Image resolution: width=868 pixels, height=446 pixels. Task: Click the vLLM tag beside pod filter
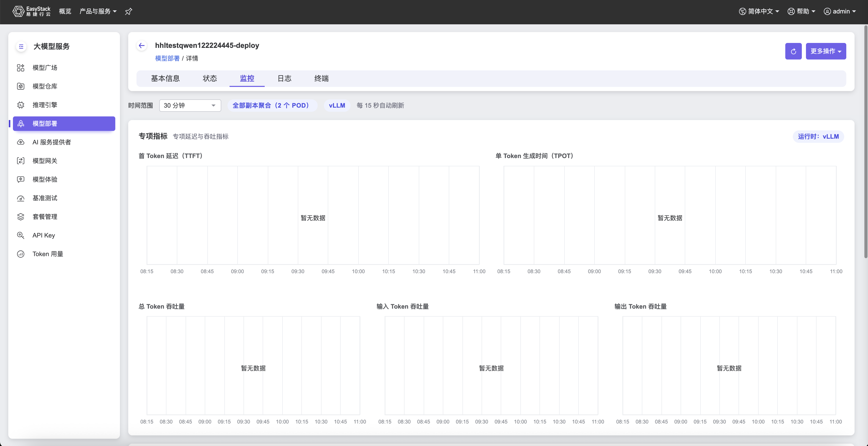337,106
